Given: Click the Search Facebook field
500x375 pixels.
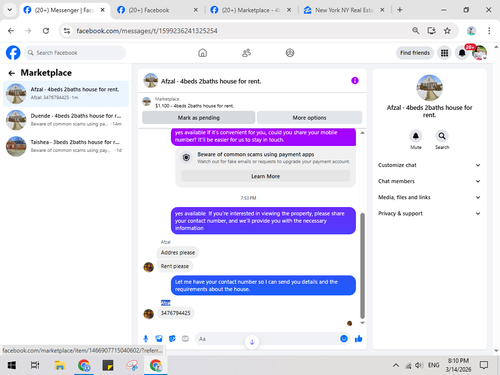Looking at the screenshot, I should pos(75,53).
